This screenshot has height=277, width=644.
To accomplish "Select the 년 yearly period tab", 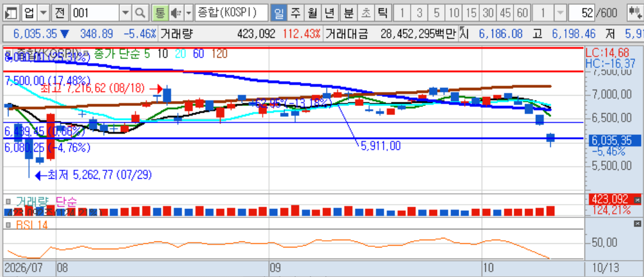I will tap(330, 14).
